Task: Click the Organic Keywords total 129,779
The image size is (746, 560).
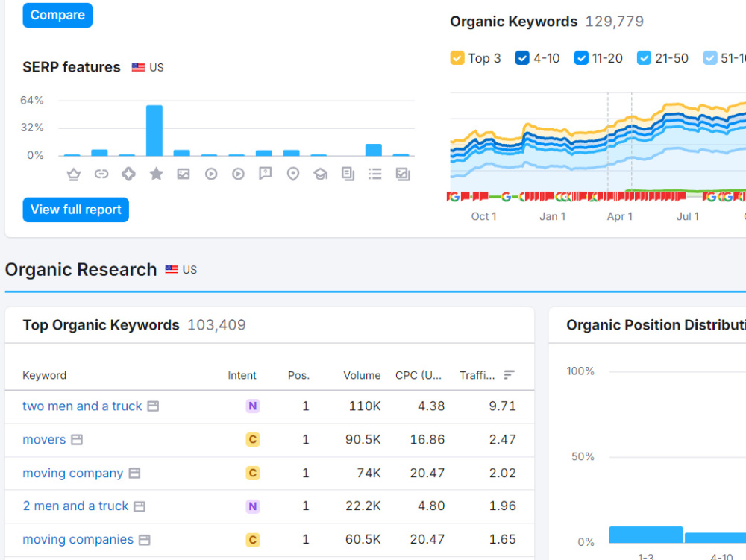Action: (614, 22)
